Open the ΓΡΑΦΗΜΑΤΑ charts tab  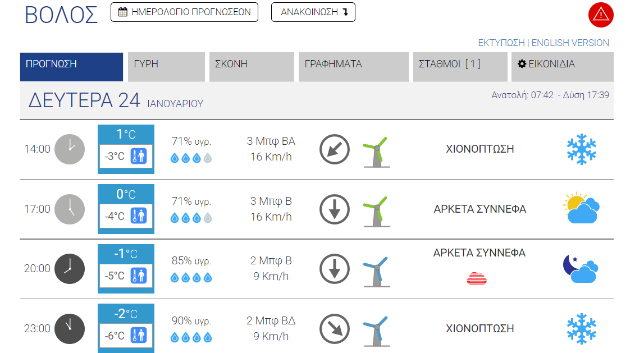354,67
